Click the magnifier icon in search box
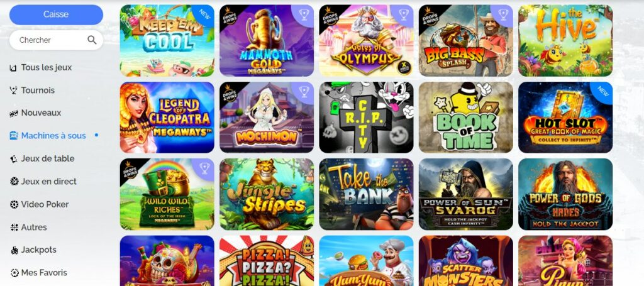This screenshot has height=286, width=644. point(92,40)
